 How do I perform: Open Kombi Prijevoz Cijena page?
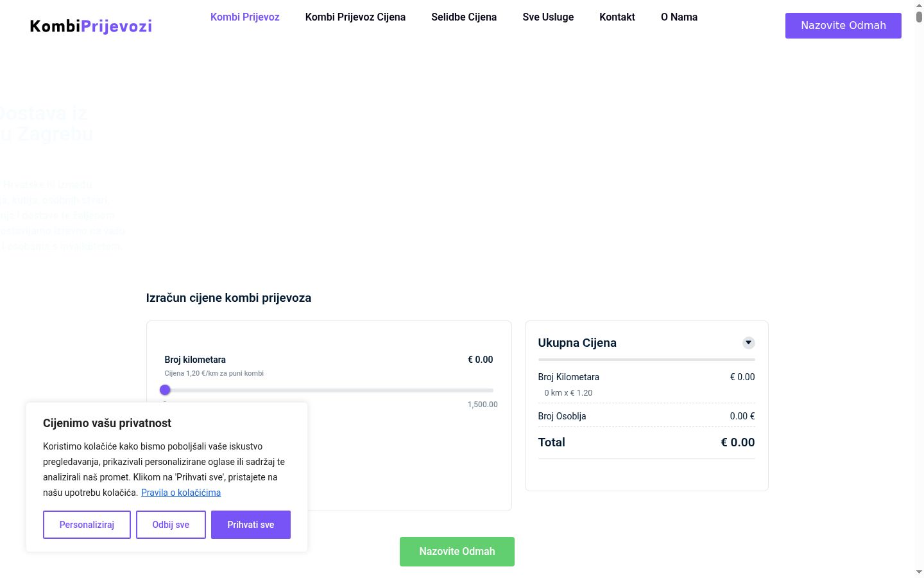pos(355,17)
